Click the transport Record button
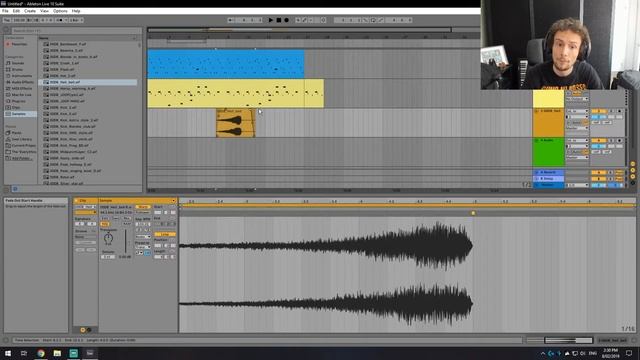This screenshot has width=640, height=360. pyautogui.click(x=287, y=20)
